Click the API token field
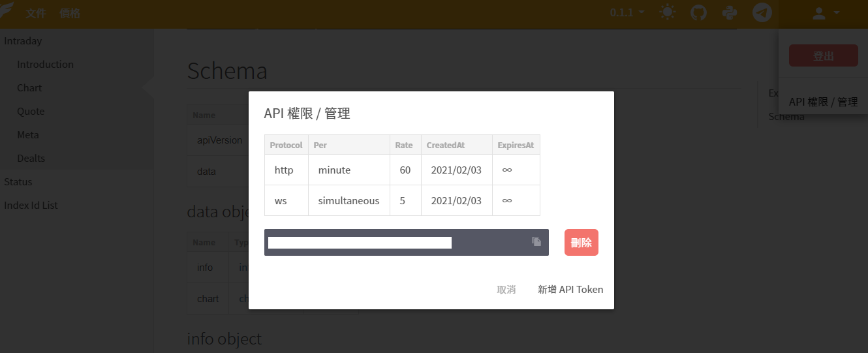Image resolution: width=868 pixels, height=353 pixels. click(x=407, y=243)
